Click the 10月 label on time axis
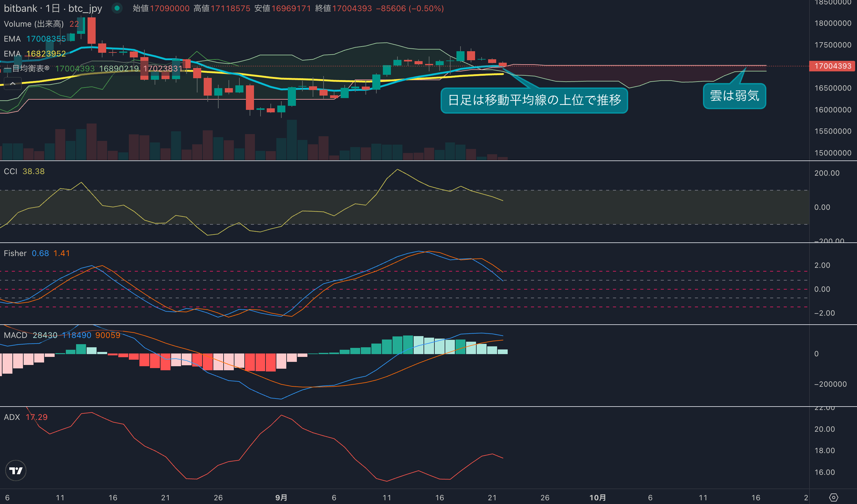Image resolution: width=857 pixels, height=504 pixels. click(x=597, y=497)
